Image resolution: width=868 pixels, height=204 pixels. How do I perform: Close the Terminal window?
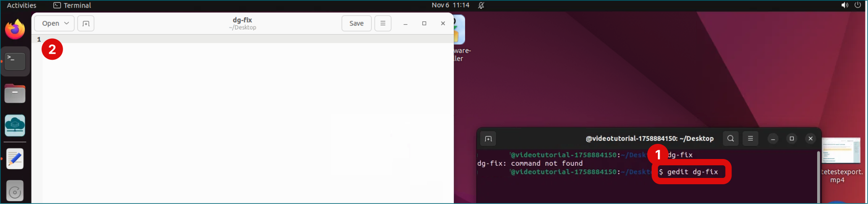click(810, 138)
